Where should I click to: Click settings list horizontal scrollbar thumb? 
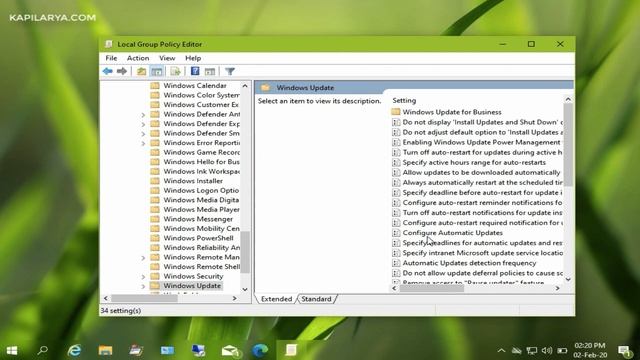click(431, 288)
